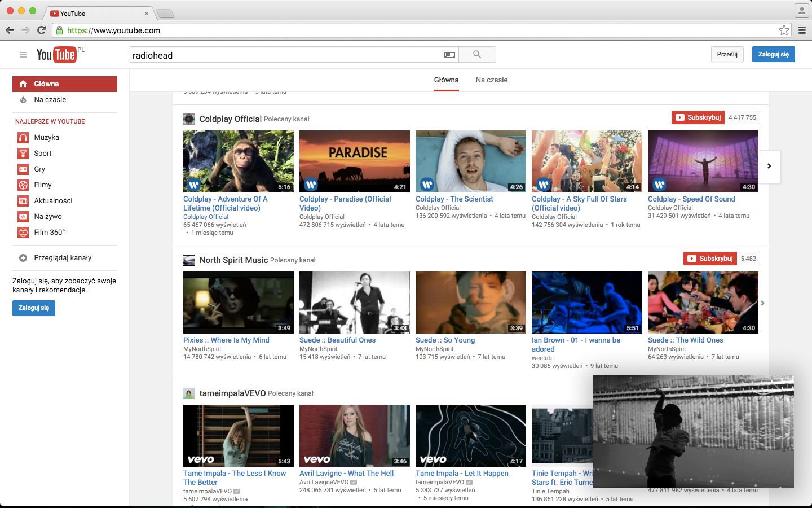Play A Sky Full Of Stars thumbnail
This screenshot has width=812, height=508.
587,161
